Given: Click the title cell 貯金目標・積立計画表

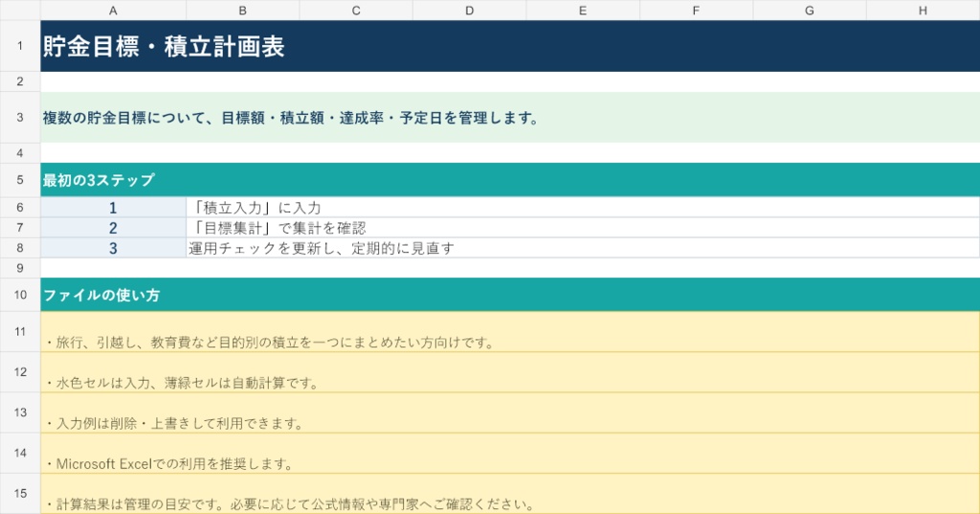Looking at the screenshot, I should click(x=510, y=46).
